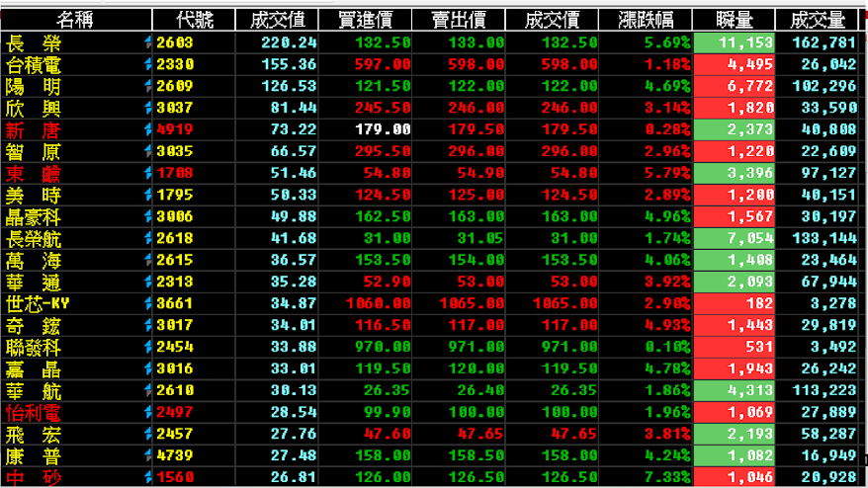Select the 長榮 stock name cell
868x488 pixels.
click(76, 42)
